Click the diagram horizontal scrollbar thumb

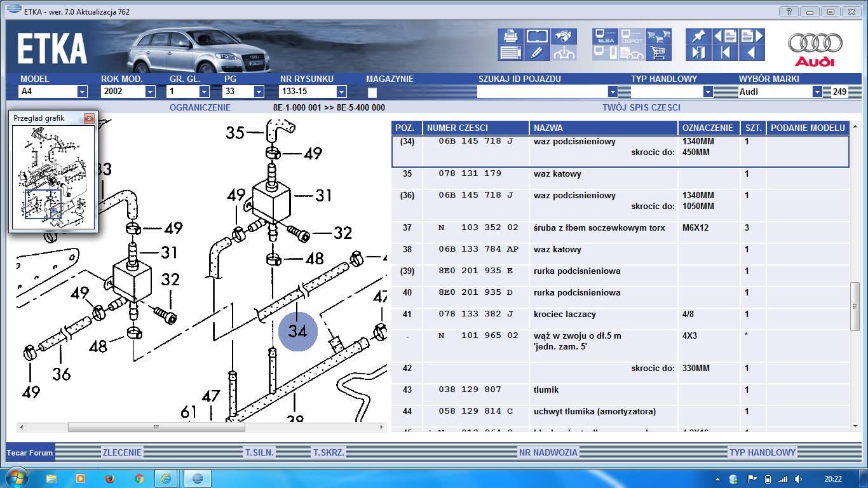(x=156, y=428)
